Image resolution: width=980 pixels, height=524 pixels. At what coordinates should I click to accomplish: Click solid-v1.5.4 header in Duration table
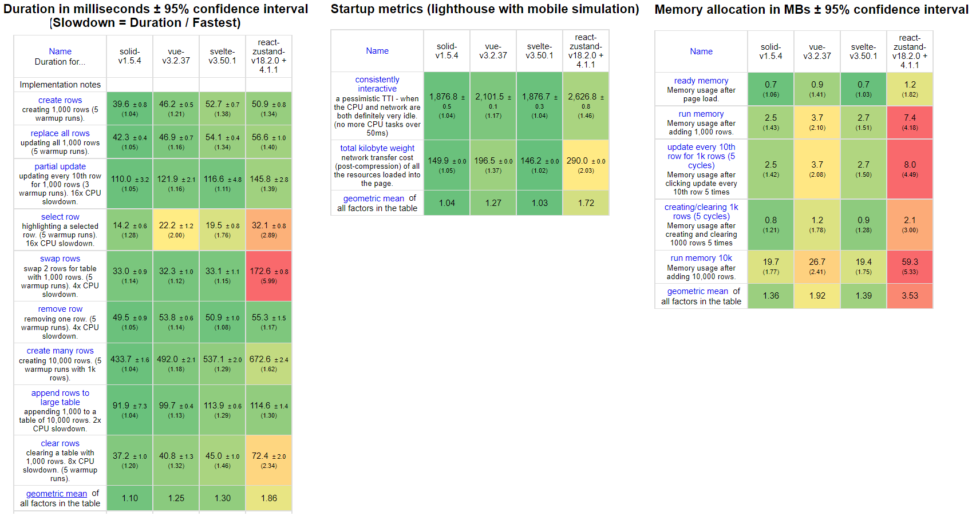pos(130,56)
